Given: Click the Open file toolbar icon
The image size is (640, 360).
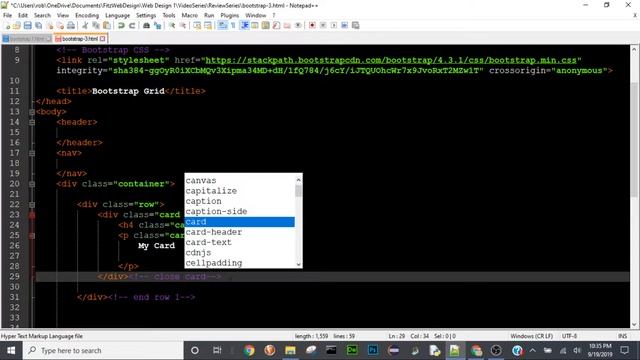Looking at the screenshot, I should point(17,25).
